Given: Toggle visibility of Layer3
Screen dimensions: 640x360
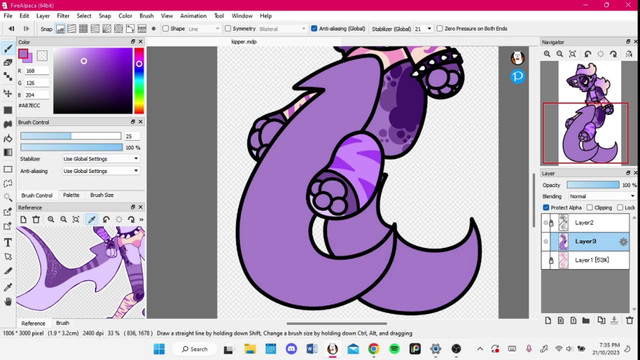Looking at the screenshot, I should [x=546, y=242].
